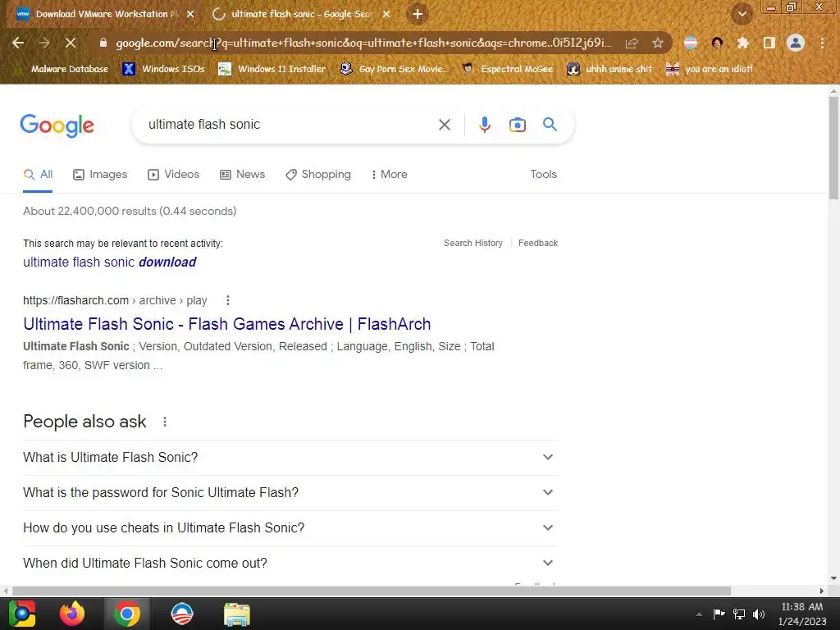The height and width of the screenshot is (630, 840).
Task: Expand 'How do you use cheats' question
Action: click(290, 528)
